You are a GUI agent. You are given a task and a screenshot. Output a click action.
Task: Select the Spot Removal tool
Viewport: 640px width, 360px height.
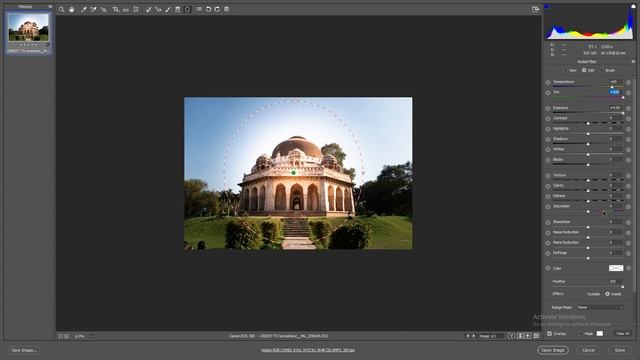(x=148, y=9)
